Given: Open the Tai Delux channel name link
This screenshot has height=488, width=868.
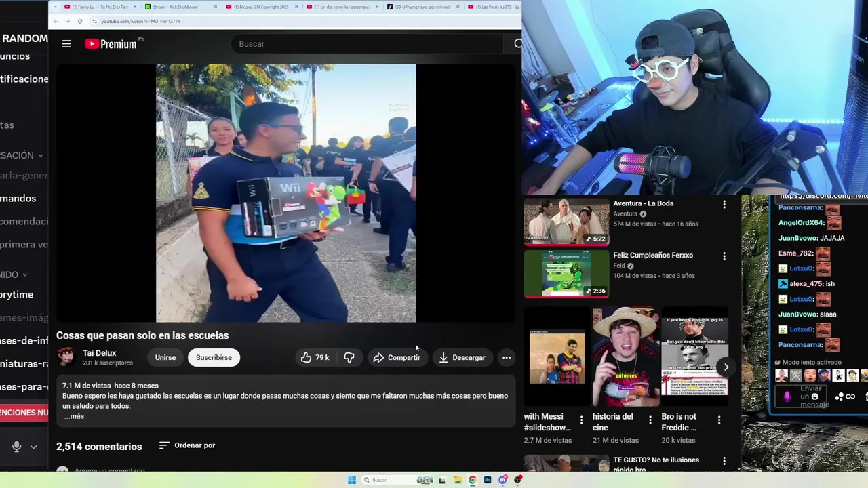Looking at the screenshot, I should tap(99, 353).
